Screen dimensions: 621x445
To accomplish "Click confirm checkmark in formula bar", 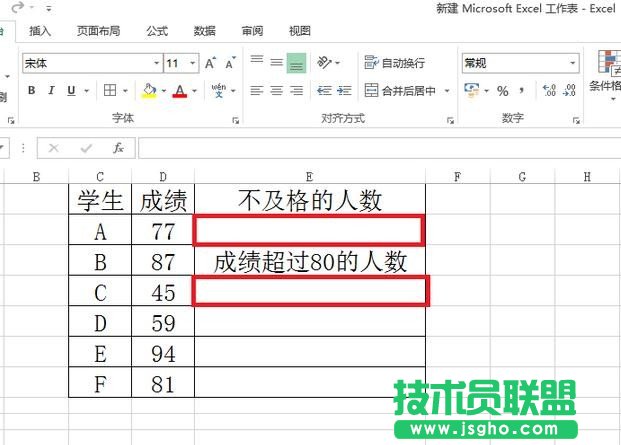I will [x=86, y=148].
